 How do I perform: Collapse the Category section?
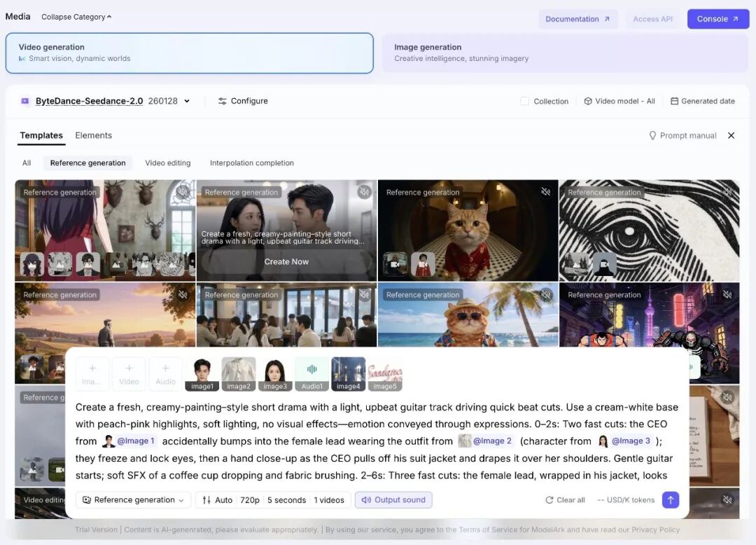click(76, 17)
